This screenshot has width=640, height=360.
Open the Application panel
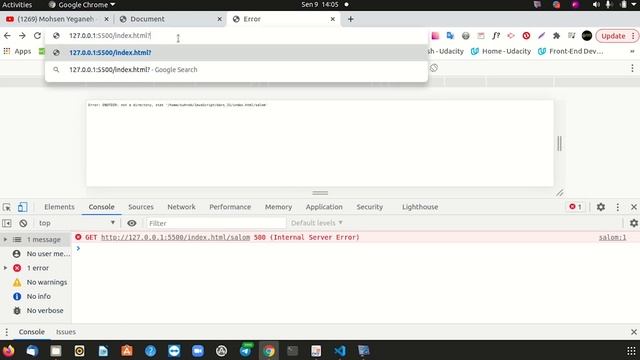[x=324, y=207]
